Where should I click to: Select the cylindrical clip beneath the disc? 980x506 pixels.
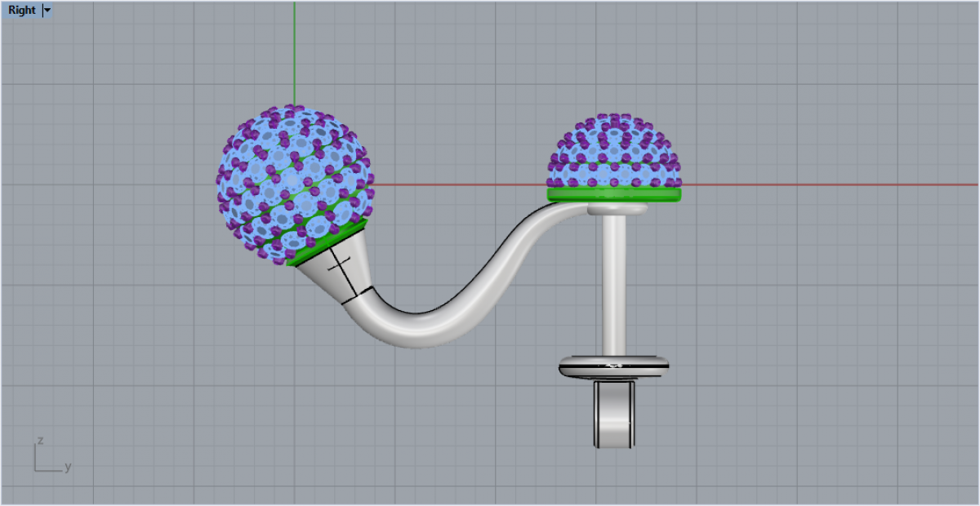614,415
